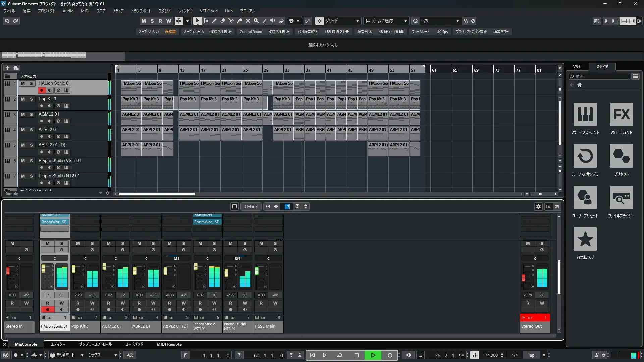Click the Q-Link button in MixConsole
This screenshot has height=362, width=644.
[x=251, y=206]
